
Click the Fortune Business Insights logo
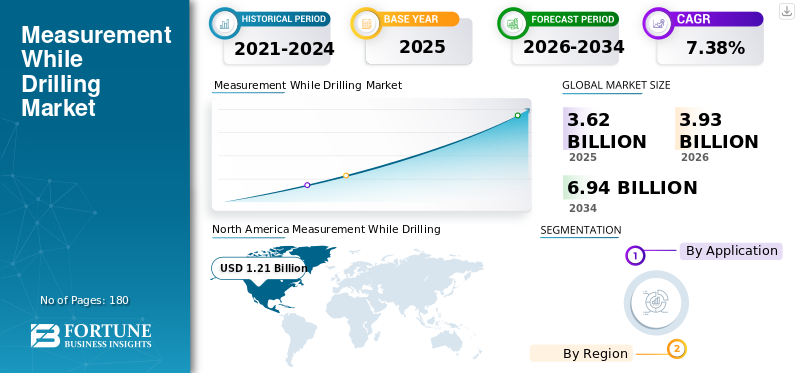pyautogui.click(x=91, y=335)
